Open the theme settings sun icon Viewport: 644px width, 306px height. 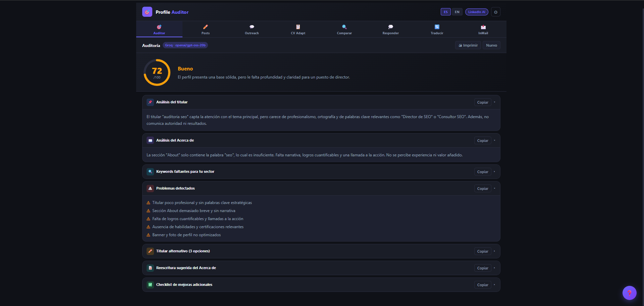(496, 12)
